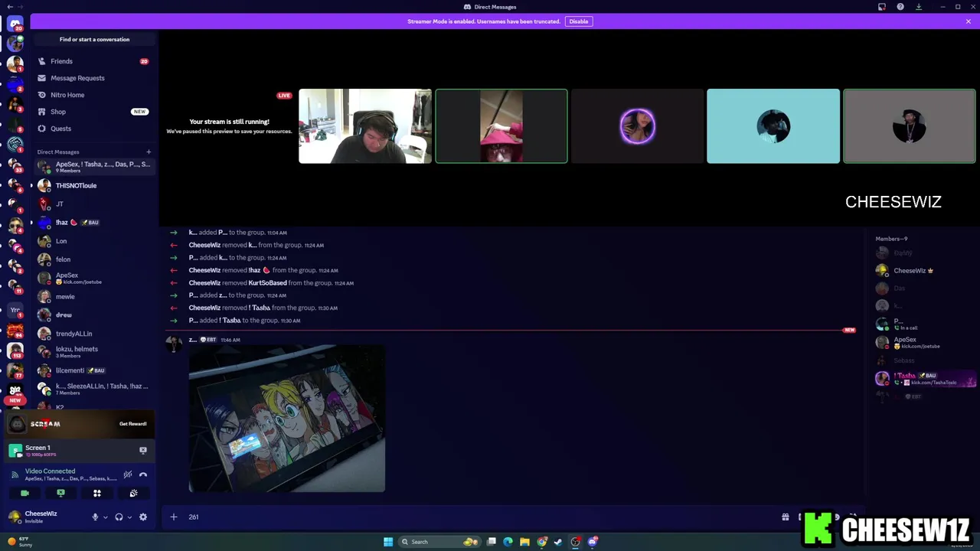This screenshot has height=551, width=980.
Task: Select the light blue avatar call tile
Action: pos(773,126)
